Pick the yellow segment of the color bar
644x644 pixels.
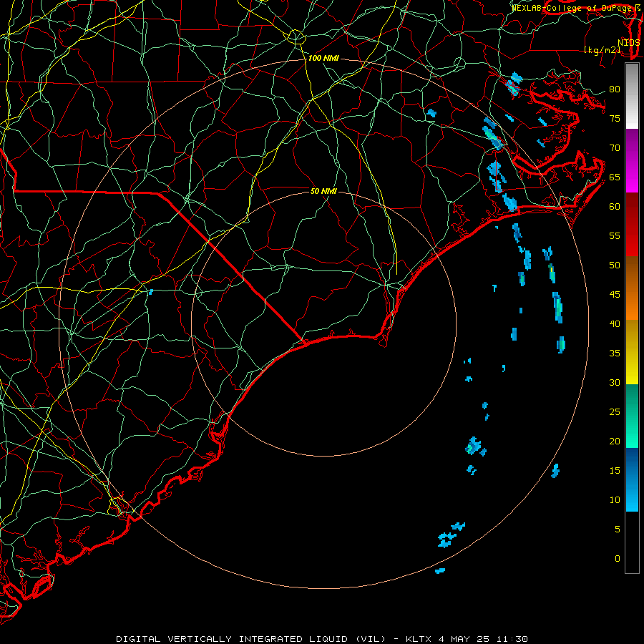[632, 352]
